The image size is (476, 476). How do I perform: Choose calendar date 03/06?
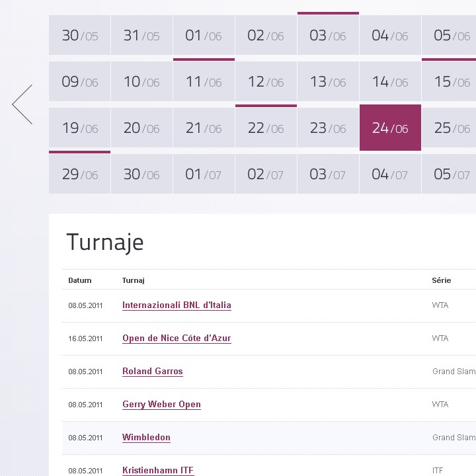(328, 36)
